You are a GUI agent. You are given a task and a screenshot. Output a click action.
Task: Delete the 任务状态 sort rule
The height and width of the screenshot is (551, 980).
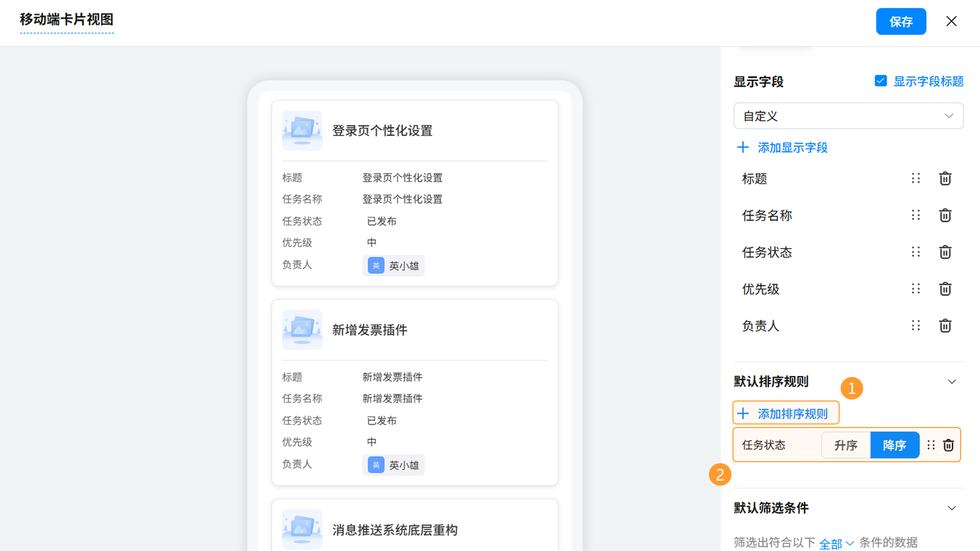point(948,445)
